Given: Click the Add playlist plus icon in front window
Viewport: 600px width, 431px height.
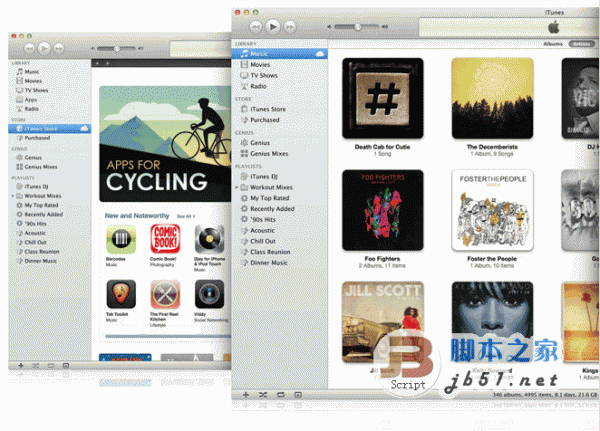Looking at the screenshot, I should click(x=245, y=395).
